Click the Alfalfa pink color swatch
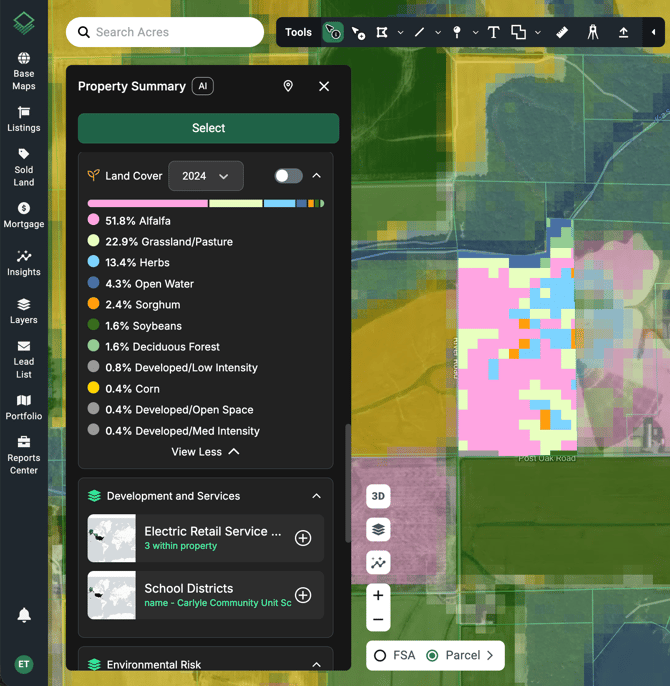Screen dimensions: 670x686 [93, 220]
